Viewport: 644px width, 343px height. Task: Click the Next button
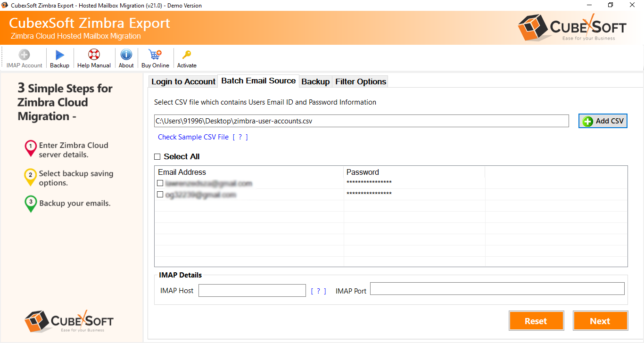tap(600, 321)
